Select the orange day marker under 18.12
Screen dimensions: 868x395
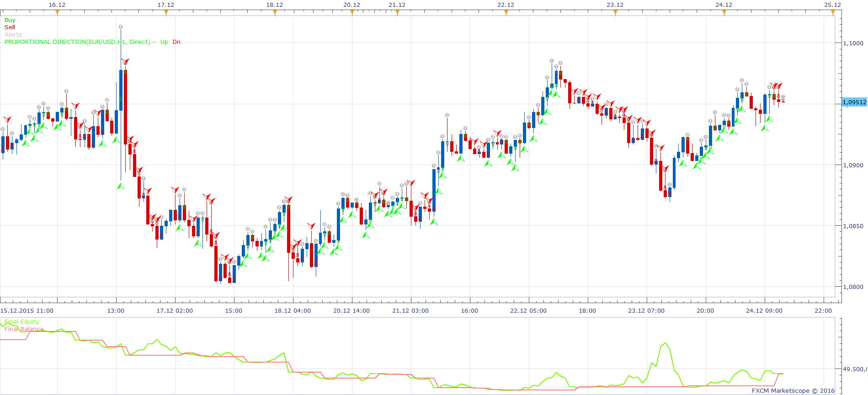tap(275, 12)
